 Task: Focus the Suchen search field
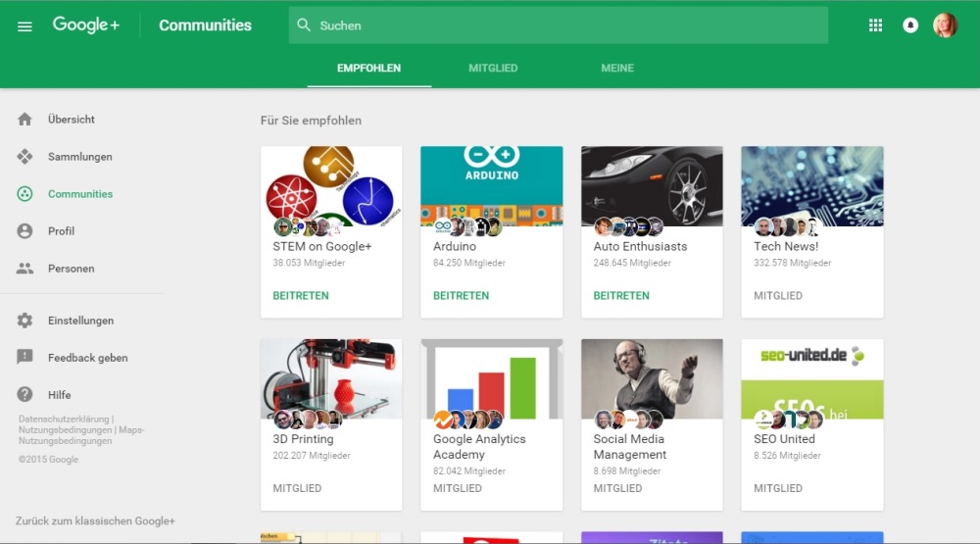(x=559, y=25)
